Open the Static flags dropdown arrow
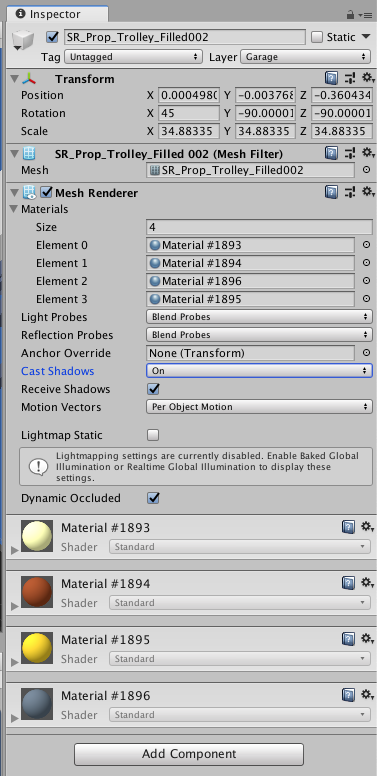 pyautogui.click(x=366, y=37)
